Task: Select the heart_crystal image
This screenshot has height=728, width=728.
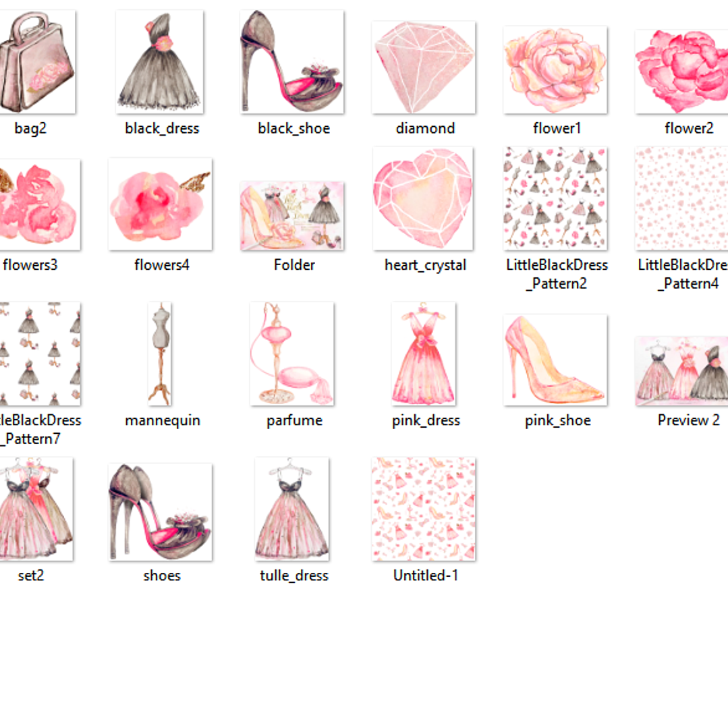Action: click(x=423, y=199)
